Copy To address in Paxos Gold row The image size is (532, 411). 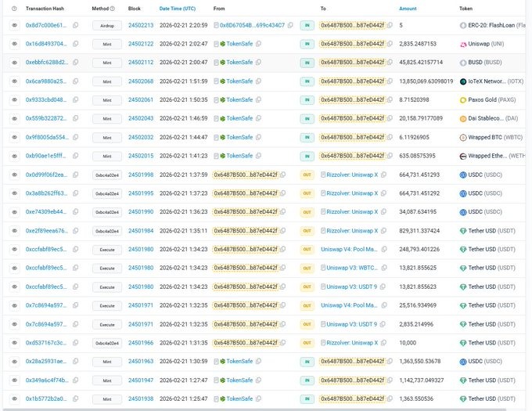[390, 99]
